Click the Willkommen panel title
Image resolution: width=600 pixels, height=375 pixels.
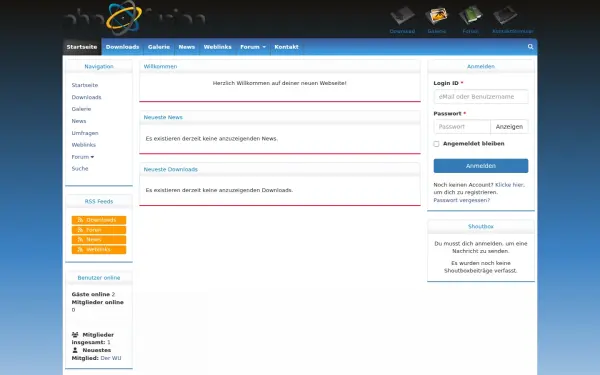point(160,67)
